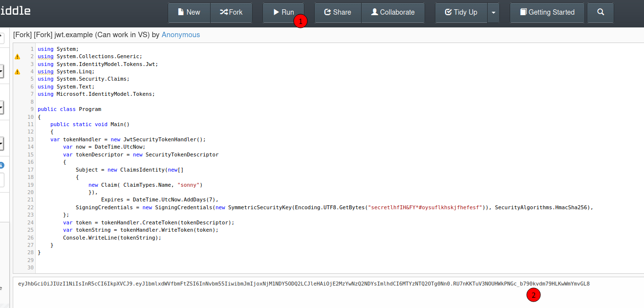The image size is (644, 308).
Task: Create a new fiddle with New
Action: (189, 12)
